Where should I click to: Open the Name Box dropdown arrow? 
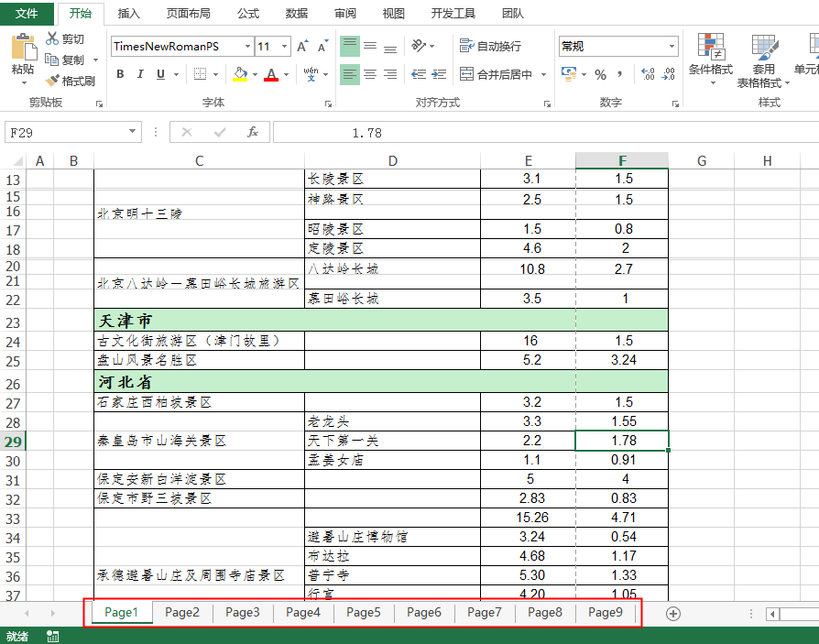(134, 133)
